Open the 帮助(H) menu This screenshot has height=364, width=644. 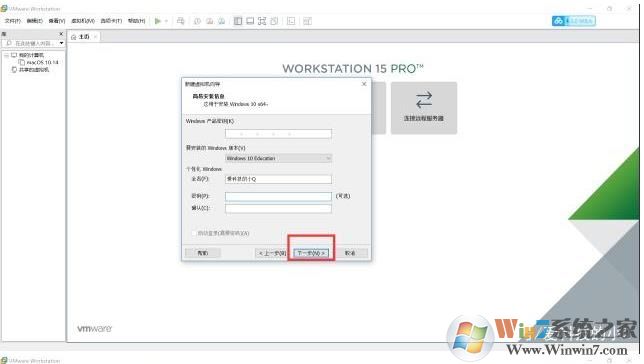[136, 21]
